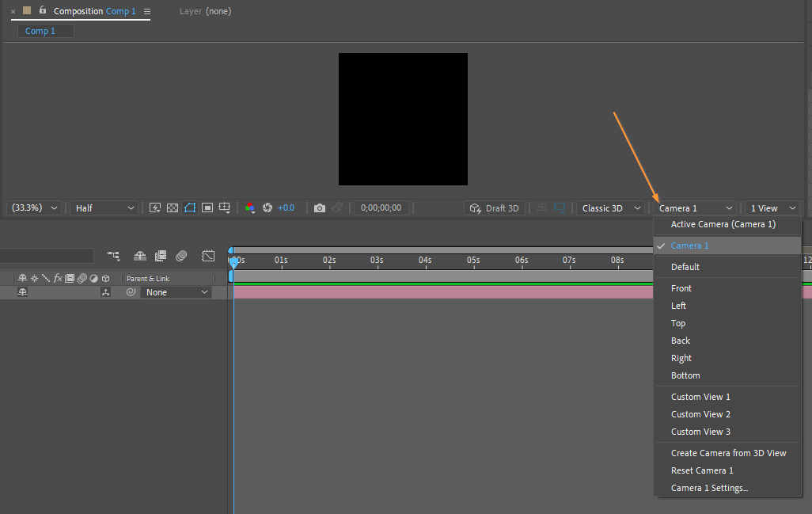Switch to the Layer (none) tab

coord(205,11)
